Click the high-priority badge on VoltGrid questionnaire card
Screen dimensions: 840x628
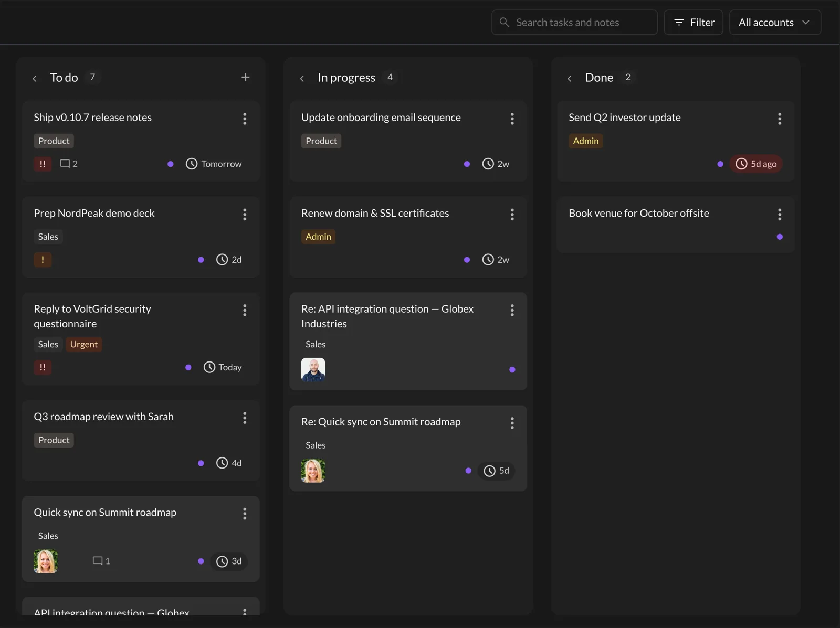pyautogui.click(x=43, y=367)
